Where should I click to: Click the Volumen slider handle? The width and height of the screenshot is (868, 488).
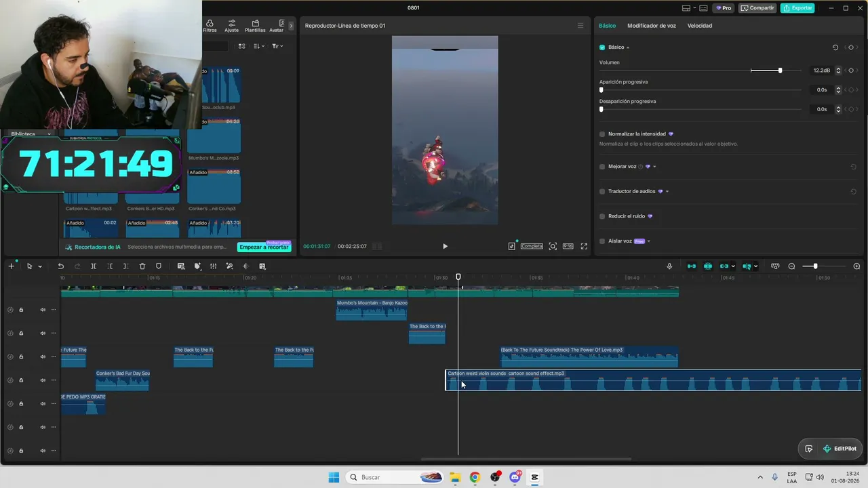click(780, 70)
